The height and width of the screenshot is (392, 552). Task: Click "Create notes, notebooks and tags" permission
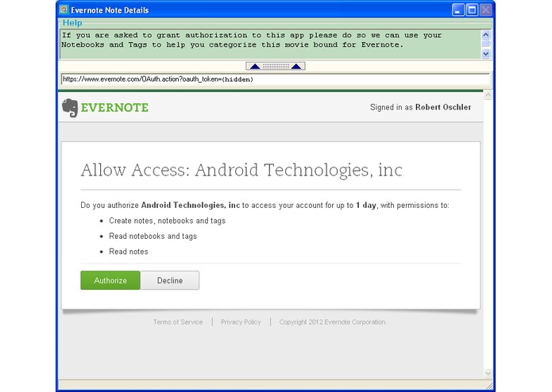[168, 221]
